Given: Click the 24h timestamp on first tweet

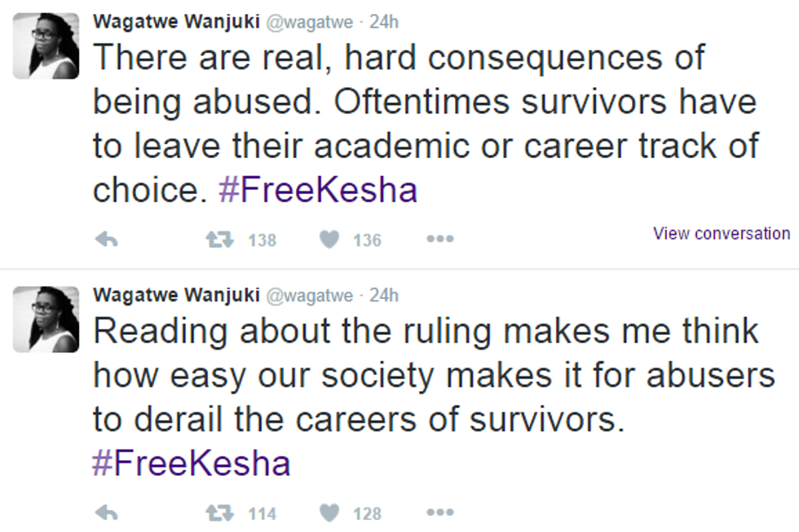Looking at the screenshot, I should click(383, 21).
